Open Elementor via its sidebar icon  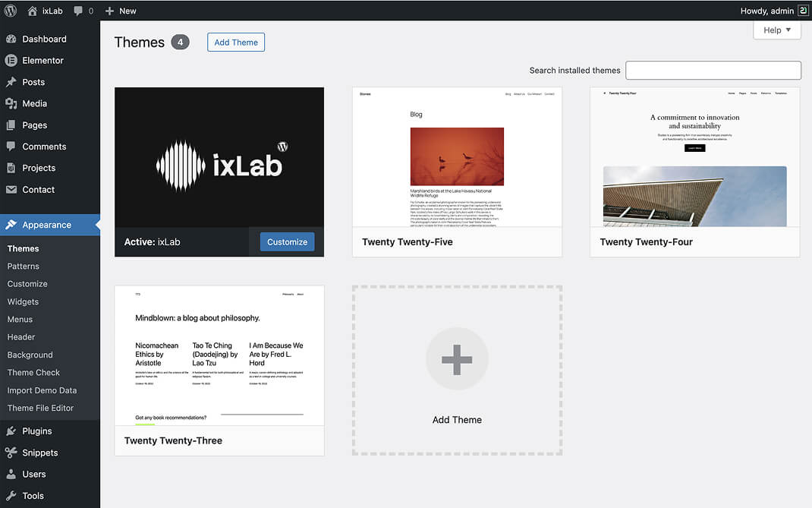11,61
